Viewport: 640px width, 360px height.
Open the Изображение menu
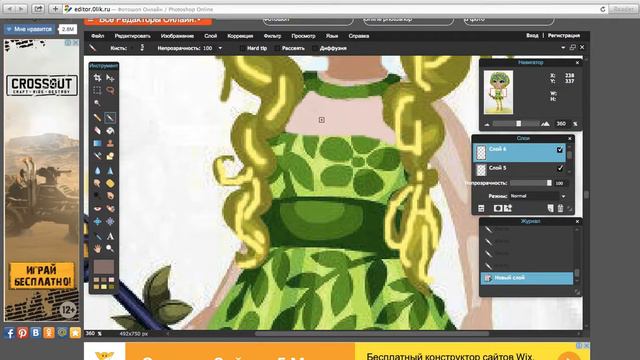coord(177,36)
